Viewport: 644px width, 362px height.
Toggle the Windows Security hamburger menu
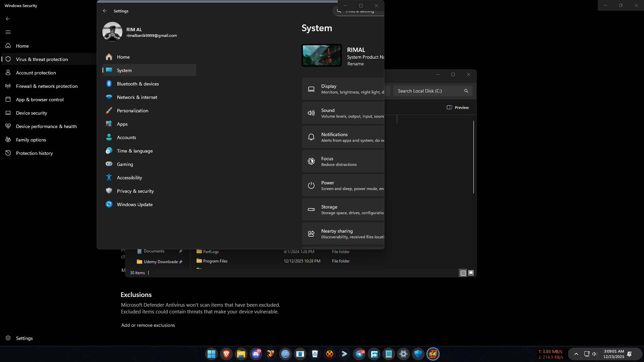(8, 32)
